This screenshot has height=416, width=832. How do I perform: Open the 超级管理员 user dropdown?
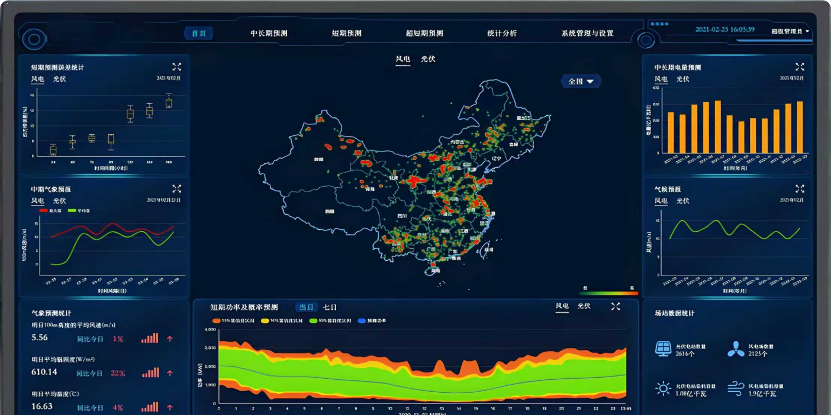789,31
